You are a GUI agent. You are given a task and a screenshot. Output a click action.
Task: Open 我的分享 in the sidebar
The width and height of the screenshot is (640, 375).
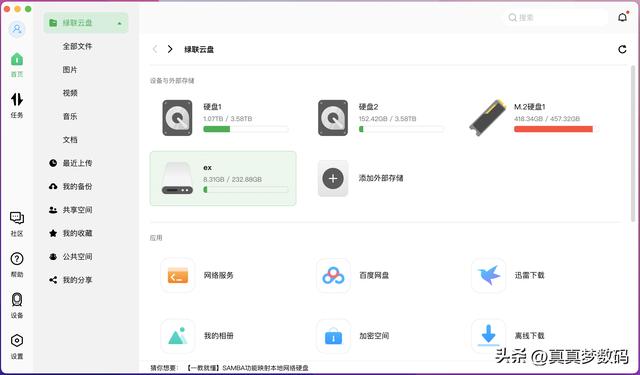coord(71,280)
